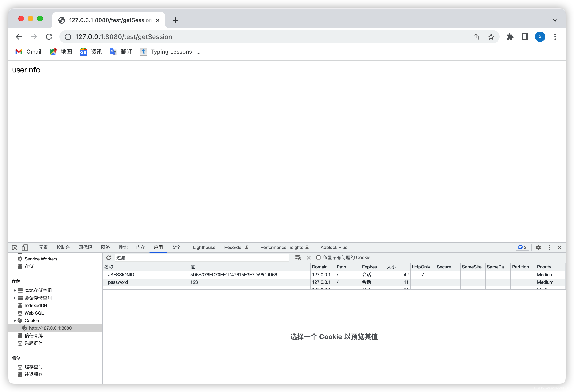Open the DevTools three-dot customize menu

(549, 248)
